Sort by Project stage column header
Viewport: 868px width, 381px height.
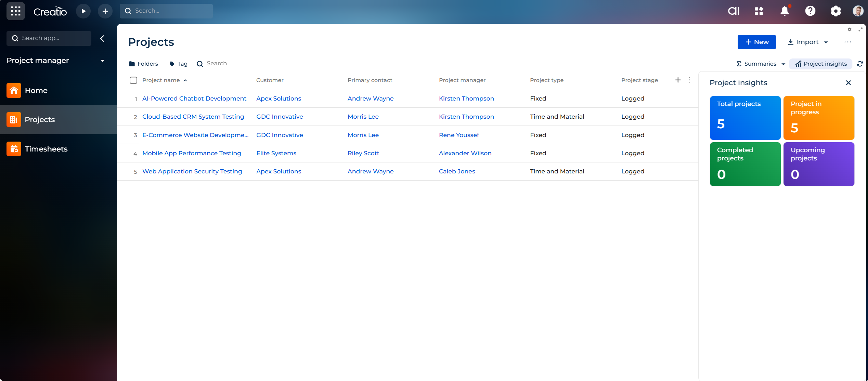coord(639,80)
